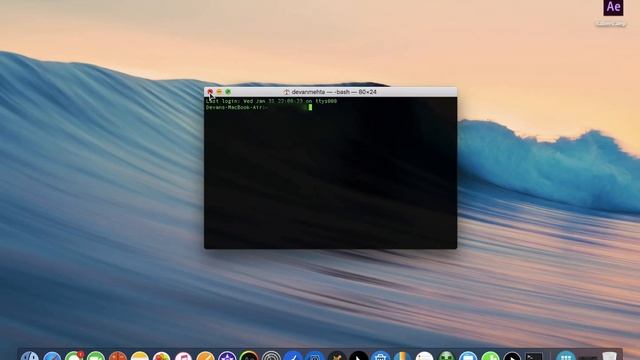Viewport: 640px width, 360px height.
Task: Click the home folder icon in Terminal title
Action: [287, 92]
